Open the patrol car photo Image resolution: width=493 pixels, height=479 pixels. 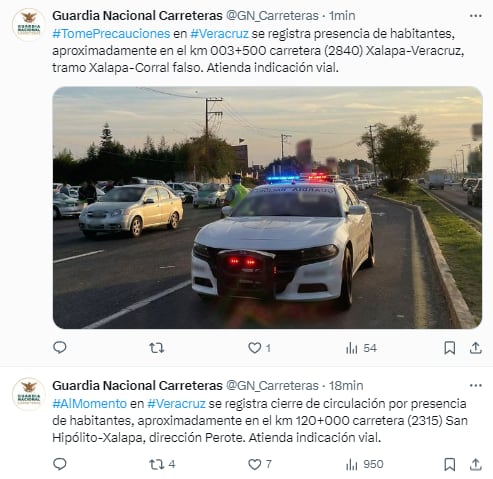tap(267, 207)
